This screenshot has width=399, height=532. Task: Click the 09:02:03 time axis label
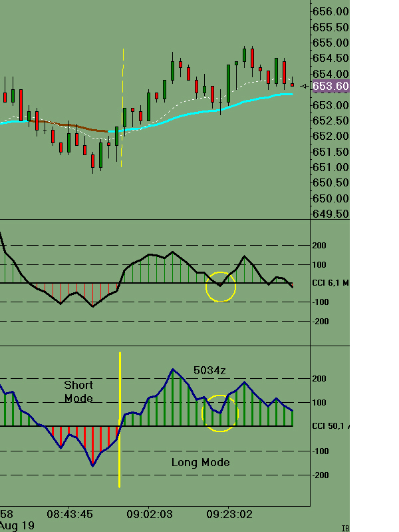[x=150, y=515]
